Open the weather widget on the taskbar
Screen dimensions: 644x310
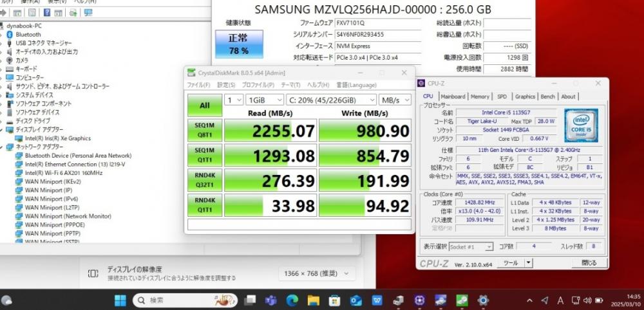tap(6, 300)
